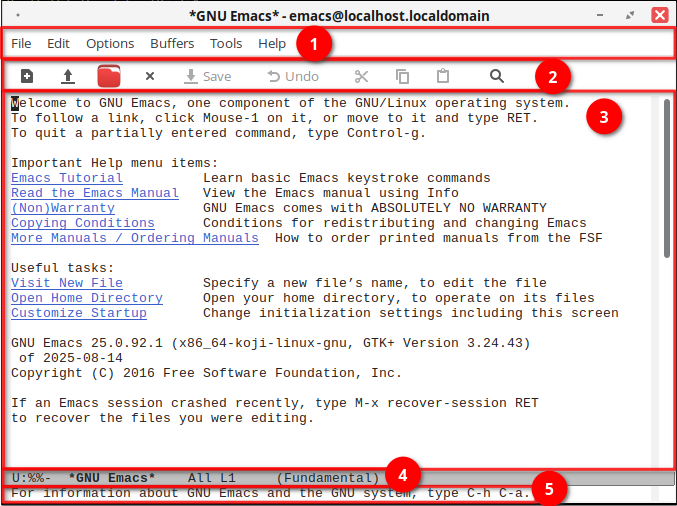Follow the Emacs Tutorial link
This screenshot has height=506, width=677.
pyautogui.click(x=66, y=178)
